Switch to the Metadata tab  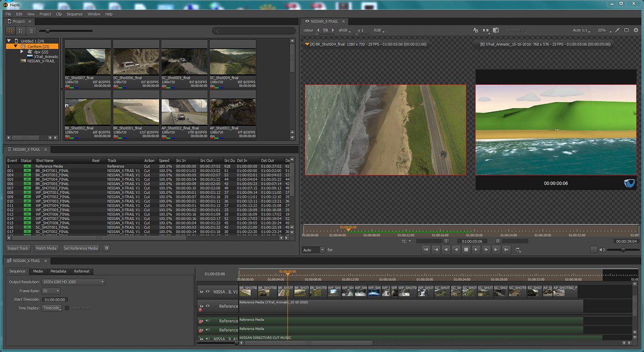point(58,271)
